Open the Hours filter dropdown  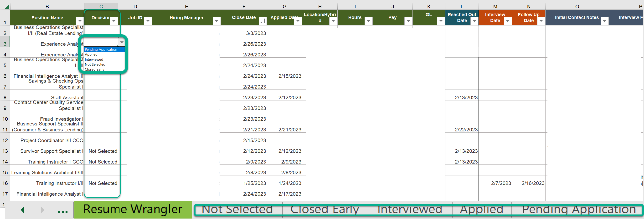pos(368,21)
